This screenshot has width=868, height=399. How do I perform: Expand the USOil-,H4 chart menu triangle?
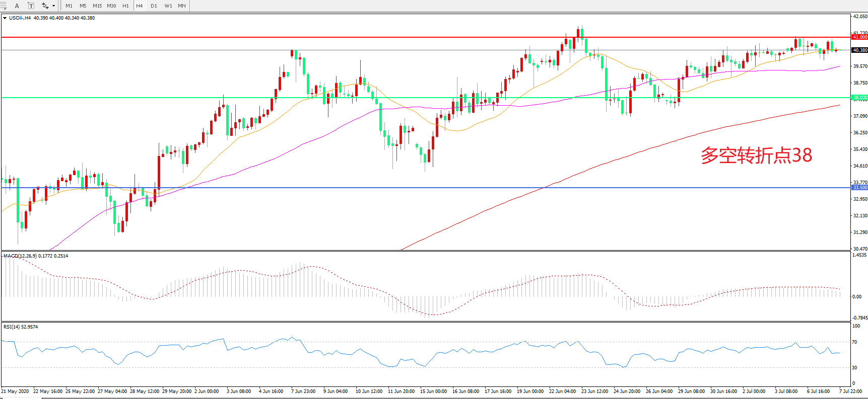pos(5,18)
